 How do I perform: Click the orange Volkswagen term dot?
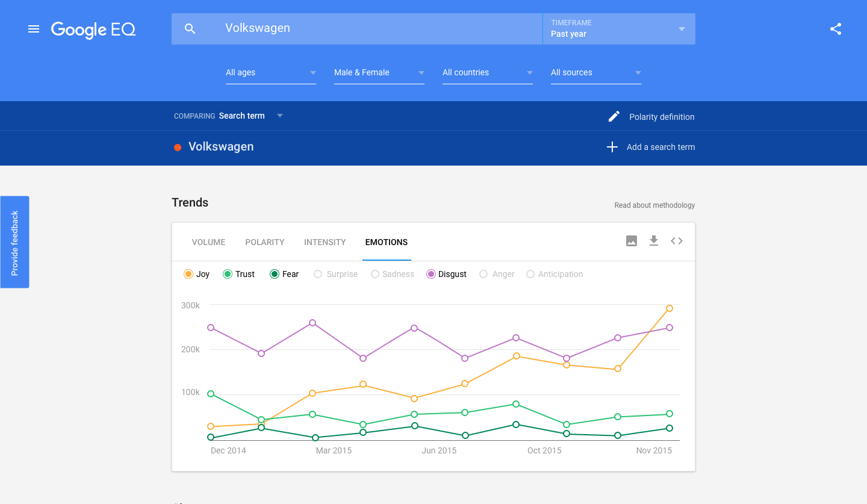pyautogui.click(x=178, y=148)
